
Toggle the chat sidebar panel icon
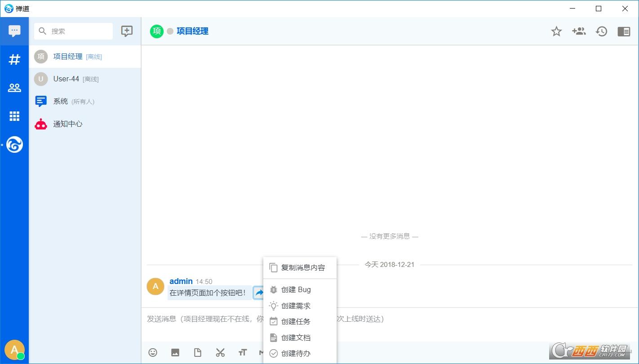point(624,31)
